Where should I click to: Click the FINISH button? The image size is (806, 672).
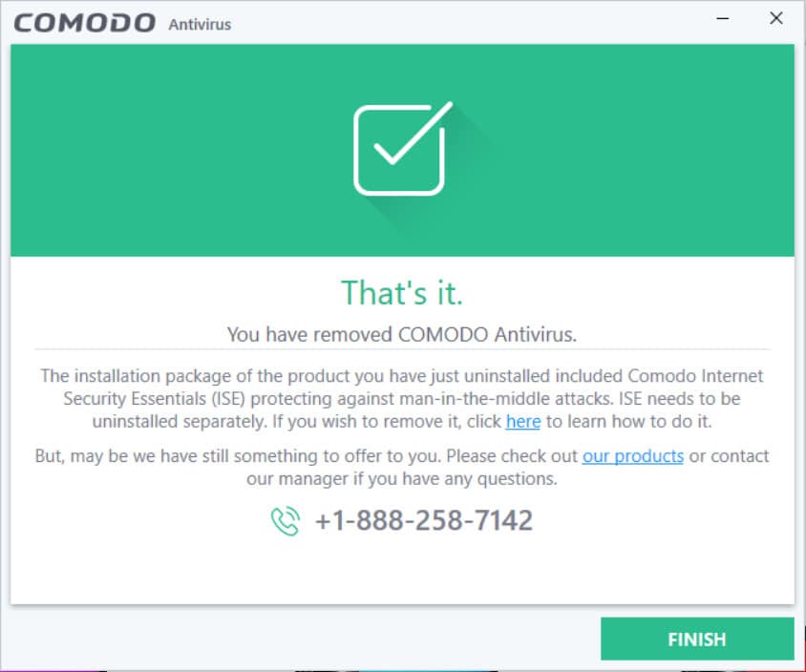697,639
